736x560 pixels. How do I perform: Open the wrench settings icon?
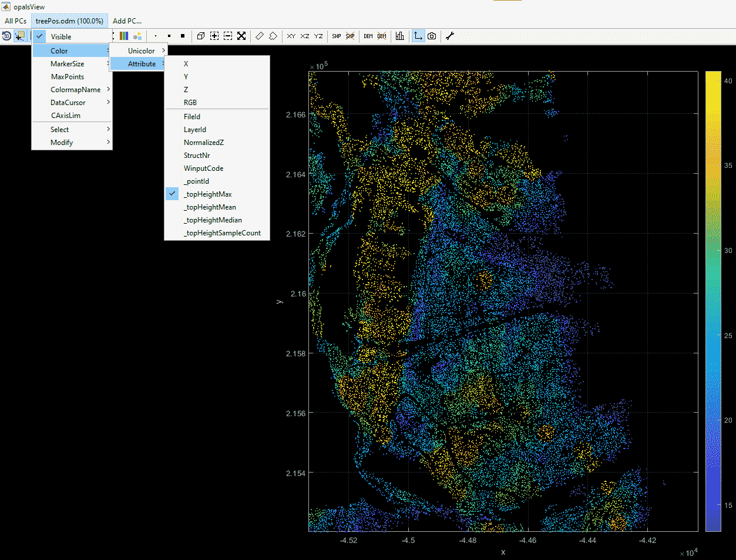450,36
